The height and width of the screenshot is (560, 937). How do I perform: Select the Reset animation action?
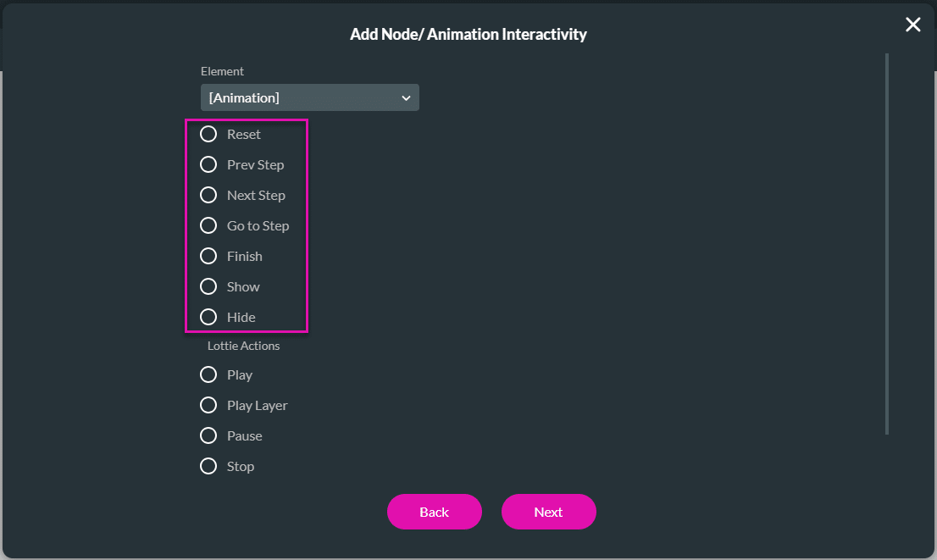(x=208, y=134)
